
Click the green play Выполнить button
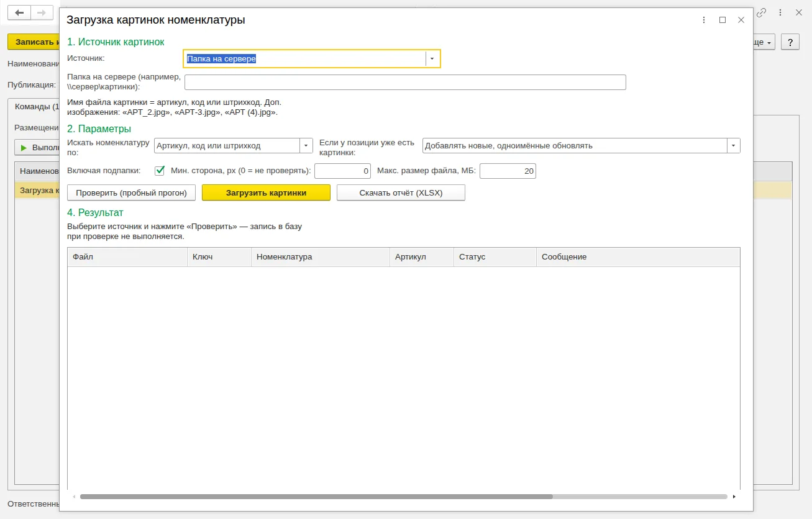37,148
